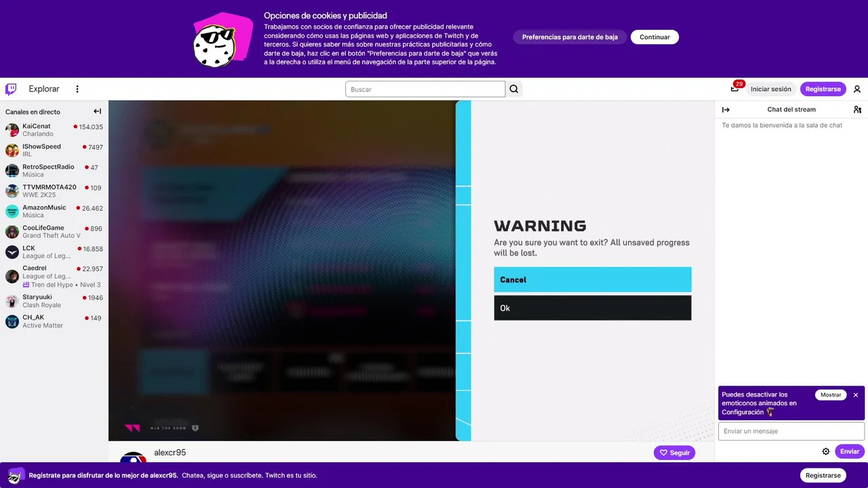Click Preferencias para darte de baja

pyautogui.click(x=570, y=37)
